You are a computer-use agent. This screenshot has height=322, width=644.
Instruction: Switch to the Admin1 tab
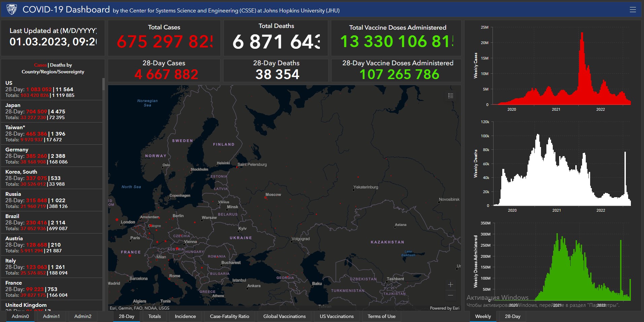coord(51,316)
